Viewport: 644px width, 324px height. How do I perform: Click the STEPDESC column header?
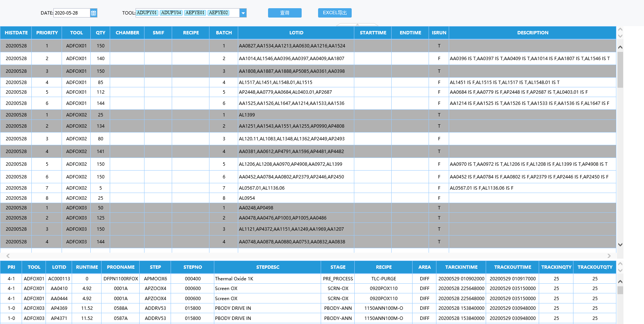[268, 267]
